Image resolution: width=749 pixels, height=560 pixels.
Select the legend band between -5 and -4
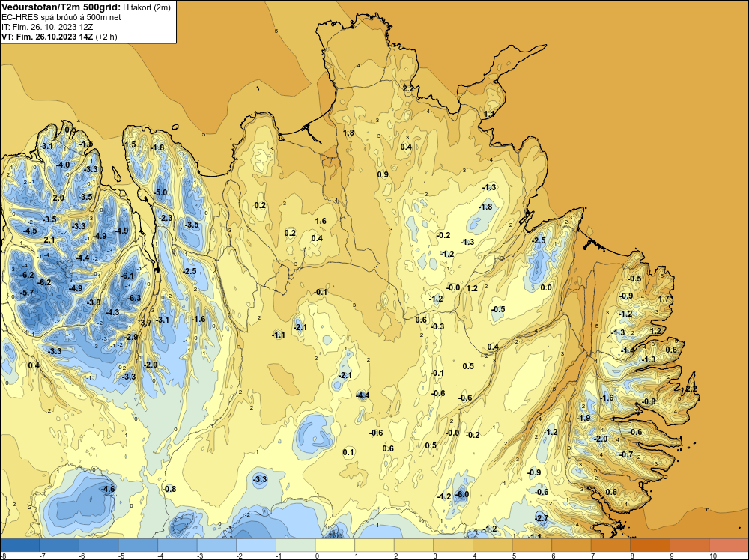[x=138, y=545]
